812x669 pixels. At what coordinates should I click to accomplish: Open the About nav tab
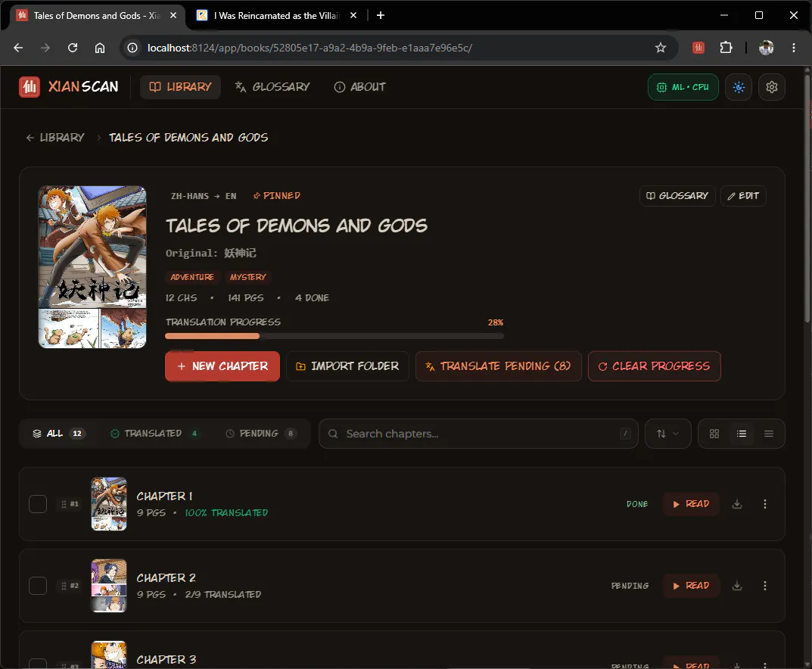click(360, 86)
